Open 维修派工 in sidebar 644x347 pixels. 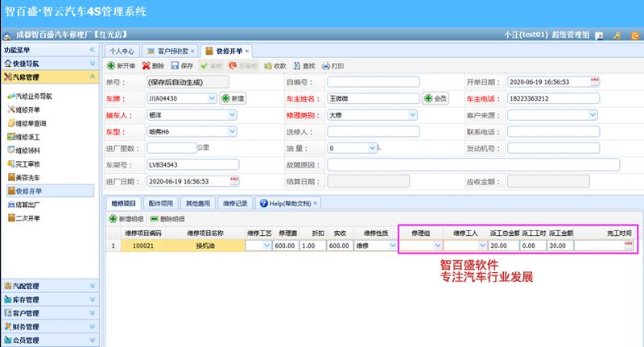click(x=24, y=137)
